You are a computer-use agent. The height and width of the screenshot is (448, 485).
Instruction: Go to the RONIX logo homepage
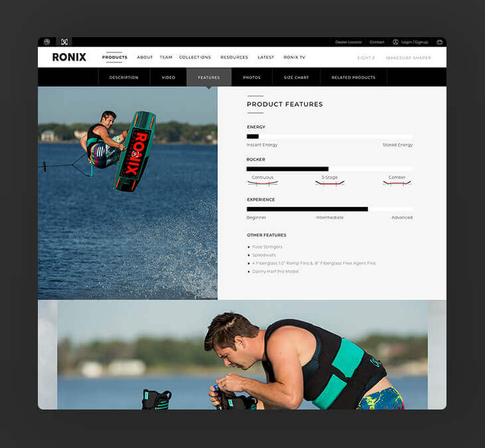[69, 57]
